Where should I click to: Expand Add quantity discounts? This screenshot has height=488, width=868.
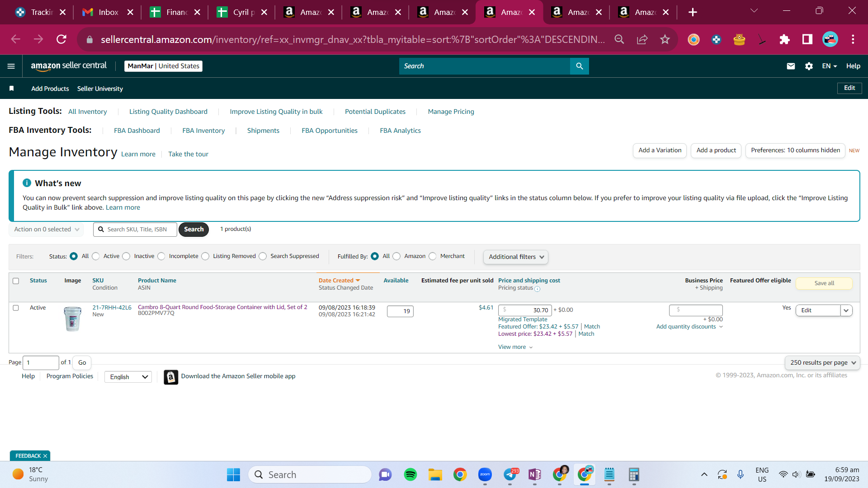(689, 327)
